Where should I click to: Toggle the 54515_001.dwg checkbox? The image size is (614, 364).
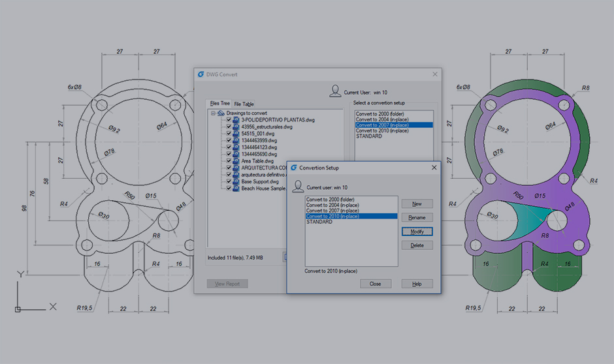[x=229, y=134]
